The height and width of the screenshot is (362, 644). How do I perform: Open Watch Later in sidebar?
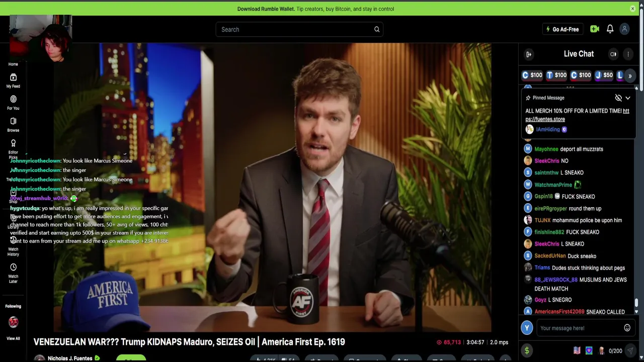pos(13,273)
